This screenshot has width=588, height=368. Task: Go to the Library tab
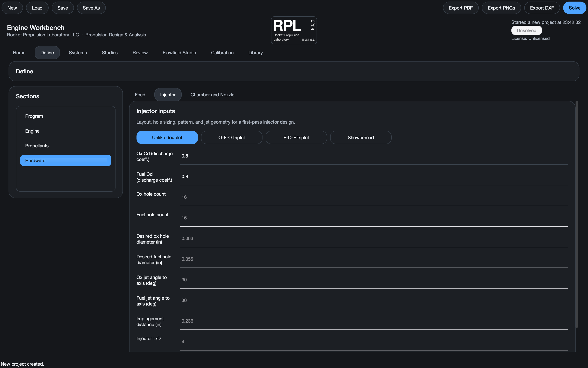(x=256, y=53)
